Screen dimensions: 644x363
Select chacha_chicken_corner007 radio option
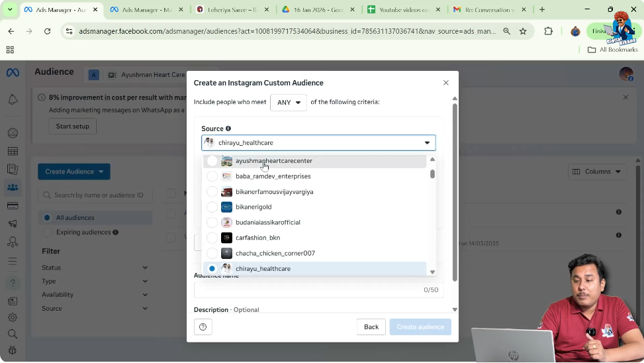click(212, 253)
